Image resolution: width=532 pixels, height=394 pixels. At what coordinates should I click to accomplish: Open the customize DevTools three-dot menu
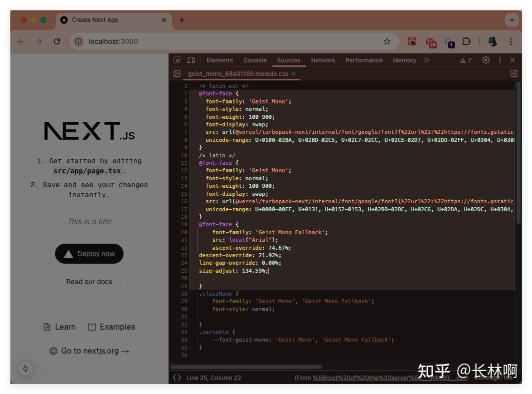[x=499, y=60]
